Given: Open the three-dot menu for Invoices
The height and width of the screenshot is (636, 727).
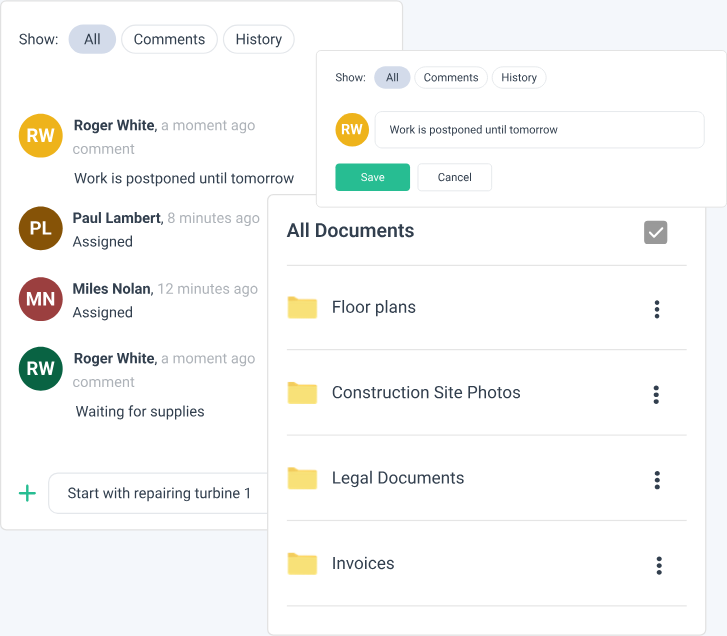Looking at the screenshot, I should click(x=659, y=565).
